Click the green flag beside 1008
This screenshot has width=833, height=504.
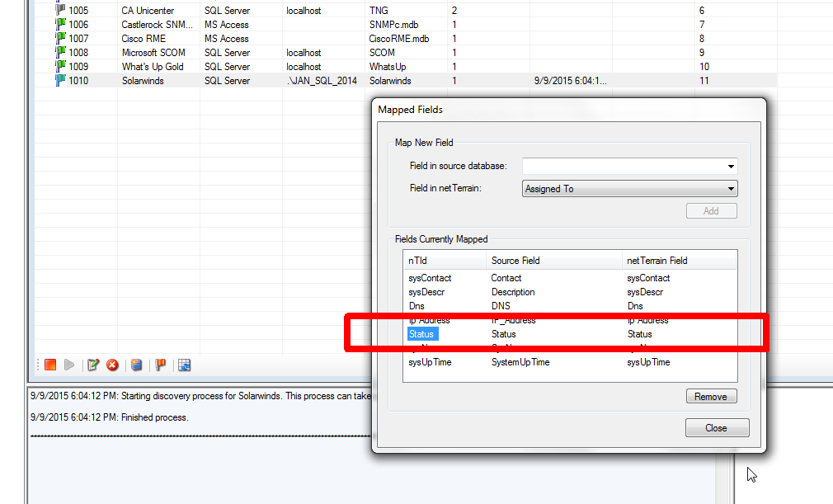point(60,53)
